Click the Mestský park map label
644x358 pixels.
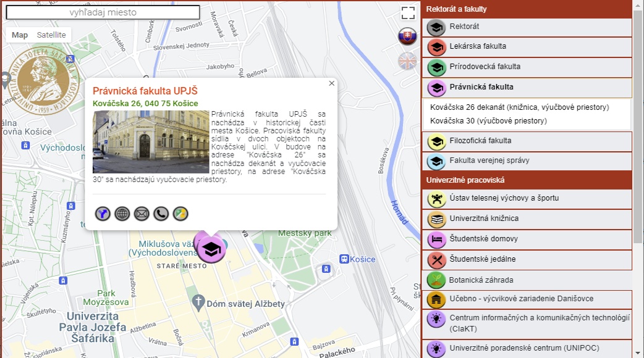(x=305, y=233)
